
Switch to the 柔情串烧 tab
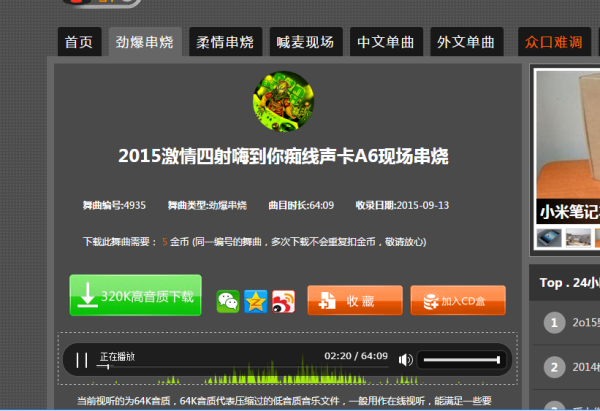[x=222, y=42]
